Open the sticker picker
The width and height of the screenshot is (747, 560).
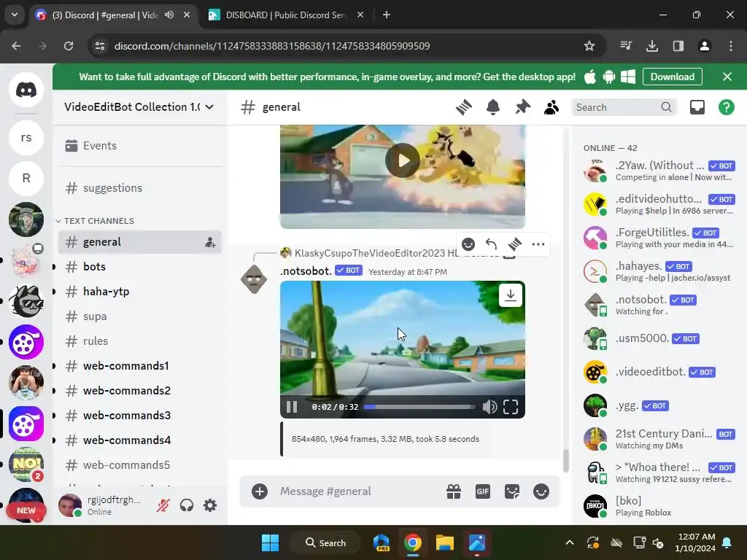[512, 491]
